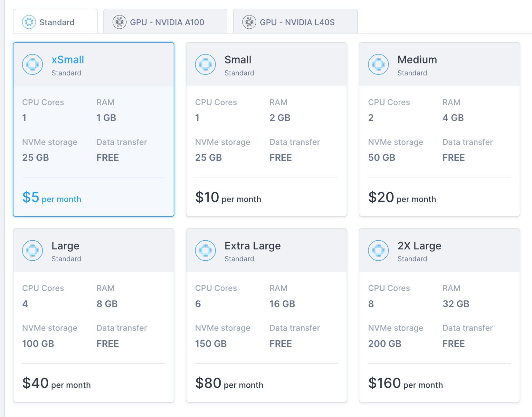This screenshot has height=417, width=532.
Task: Click the Medium plan chip icon
Action: [x=378, y=64]
